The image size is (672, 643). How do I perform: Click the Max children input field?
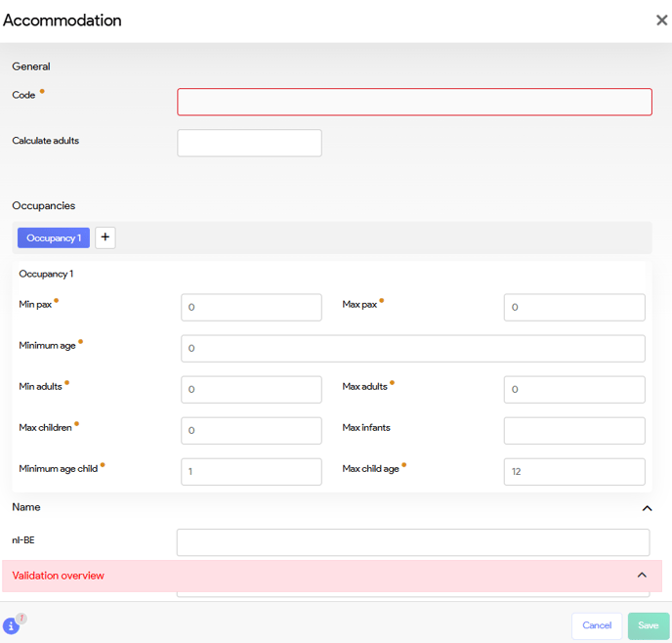click(251, 430)
